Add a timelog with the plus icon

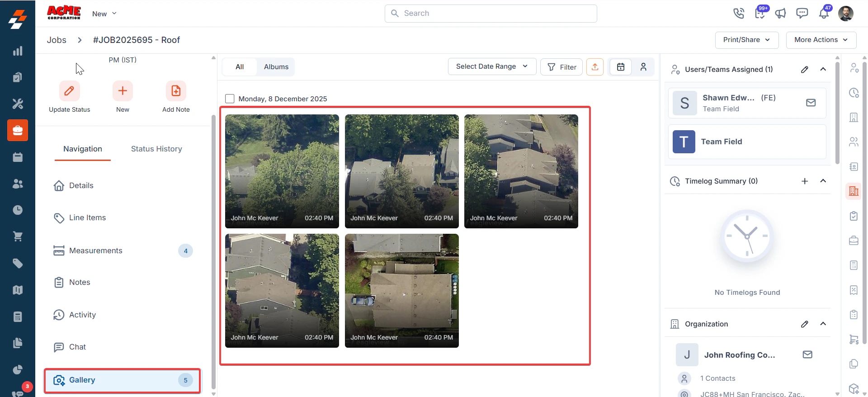pos(805,181)
